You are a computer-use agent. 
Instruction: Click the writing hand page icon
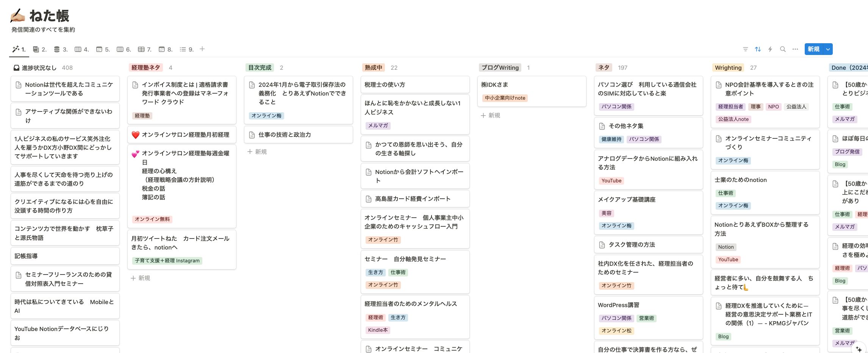click(17, 16)
